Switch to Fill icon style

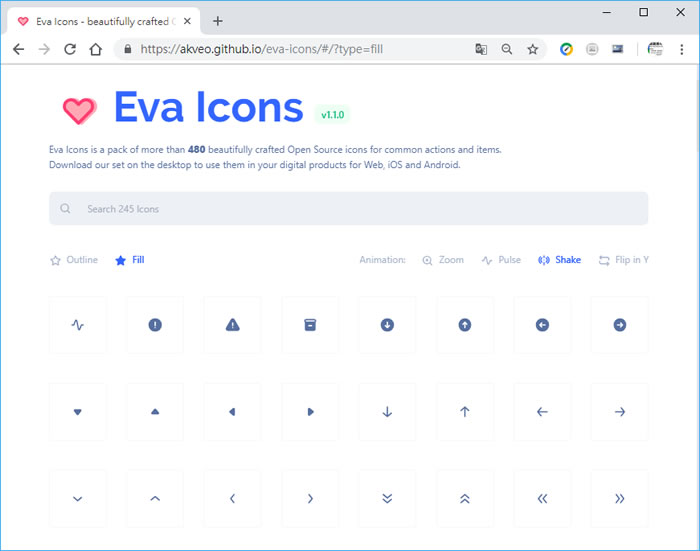click(130, 260)
